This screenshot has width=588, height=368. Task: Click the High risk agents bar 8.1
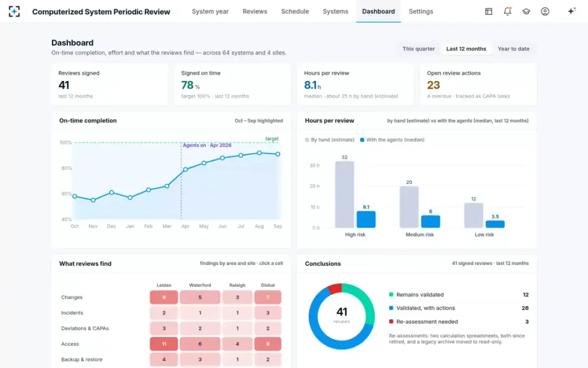point(366,219)
